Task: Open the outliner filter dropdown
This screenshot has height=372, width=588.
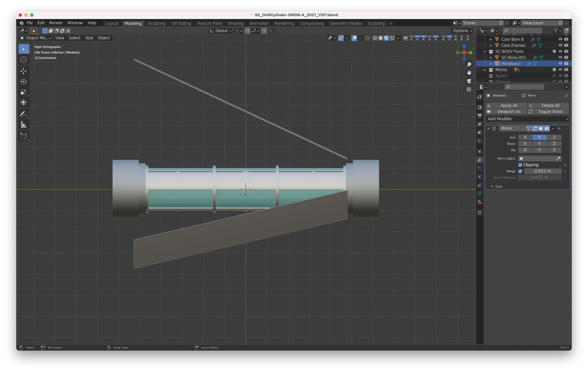Action: click(557, 30)
